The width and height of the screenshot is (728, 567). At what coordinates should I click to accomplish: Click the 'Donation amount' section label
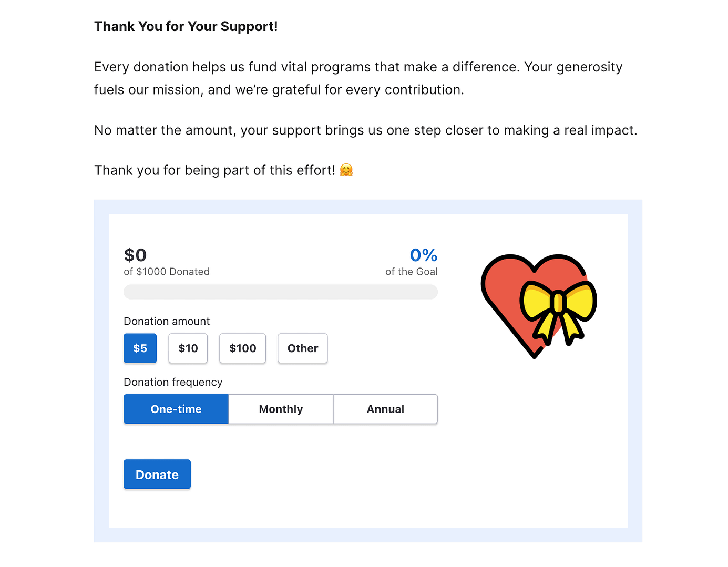tap(167, 321)
